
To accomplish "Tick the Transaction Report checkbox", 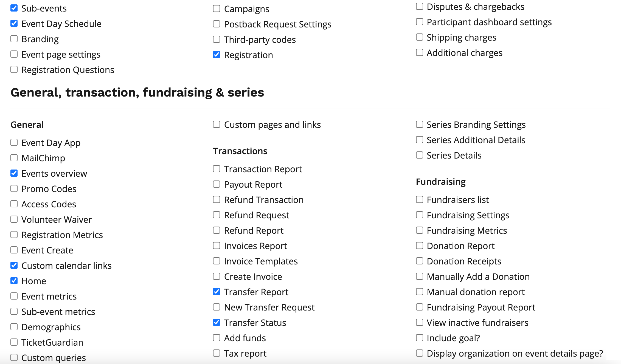I will pyautogui.click(x=217, y=169).
